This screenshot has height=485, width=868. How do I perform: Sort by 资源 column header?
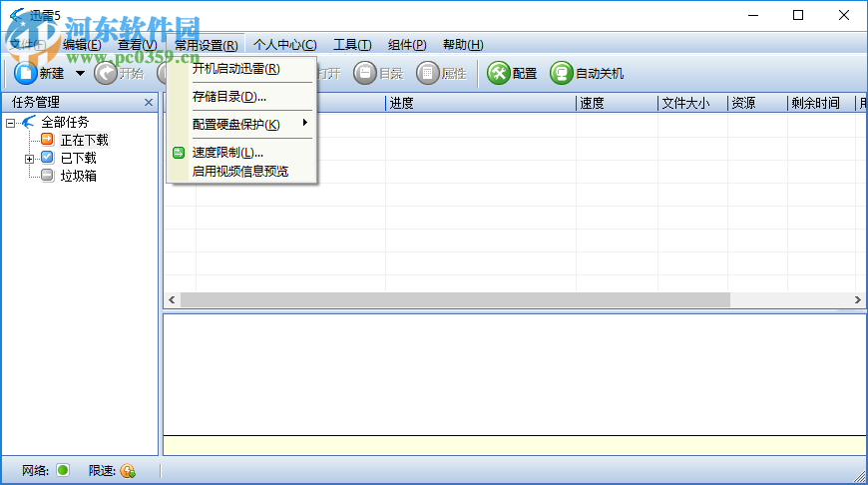(x=757, y=103)
